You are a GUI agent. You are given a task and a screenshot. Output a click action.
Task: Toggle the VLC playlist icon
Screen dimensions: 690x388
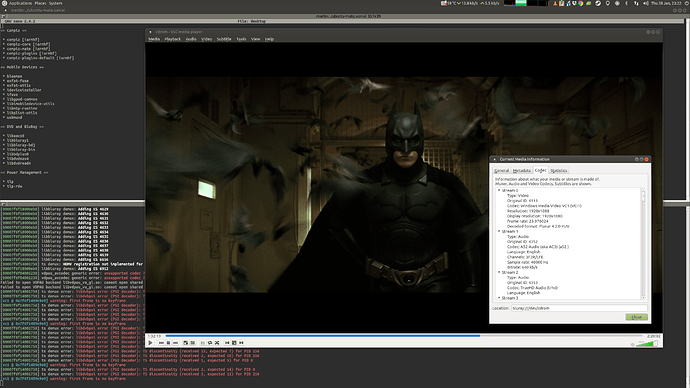pos(203,343)
